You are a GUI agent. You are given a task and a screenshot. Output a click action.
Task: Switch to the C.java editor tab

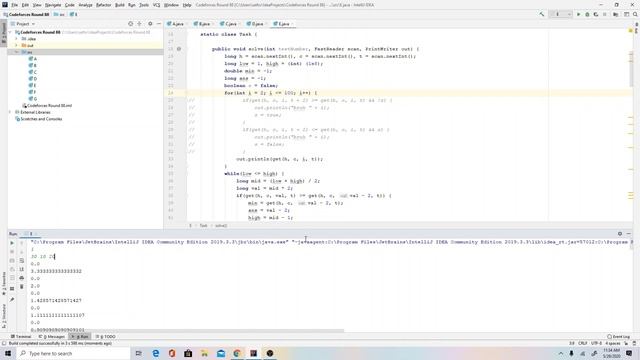point(228,24)
